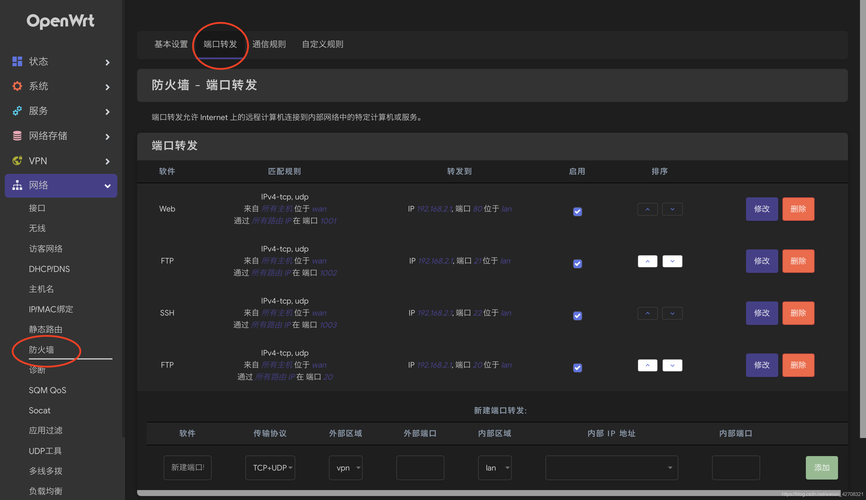Open the UDP工具 submenu item
Image resolution: width=866 pixels, height=500 pixels.
coord(45,451)
